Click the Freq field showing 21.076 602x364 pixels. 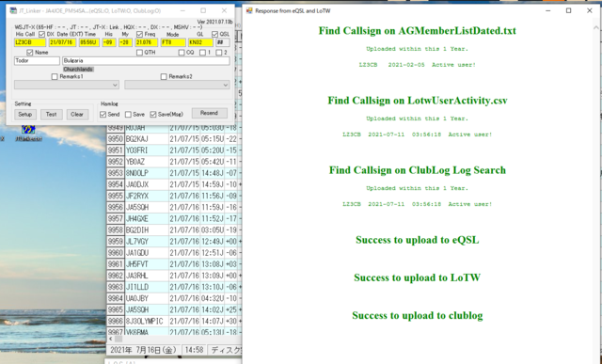coord(147,42)
